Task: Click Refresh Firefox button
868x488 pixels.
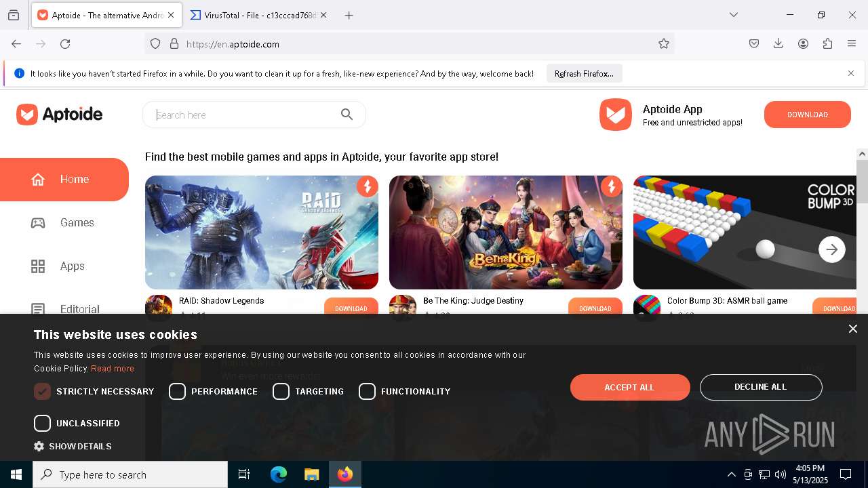Action: point(584,73)
